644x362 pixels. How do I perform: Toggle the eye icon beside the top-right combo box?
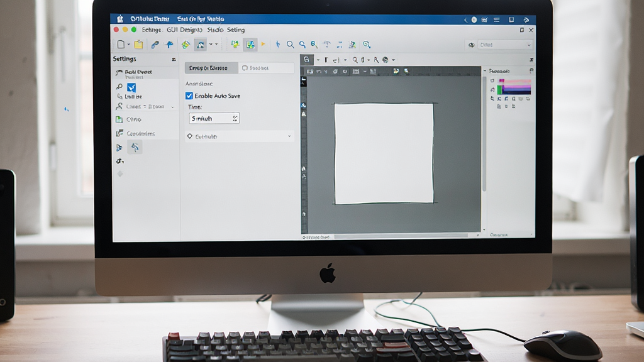click(472, 45)
